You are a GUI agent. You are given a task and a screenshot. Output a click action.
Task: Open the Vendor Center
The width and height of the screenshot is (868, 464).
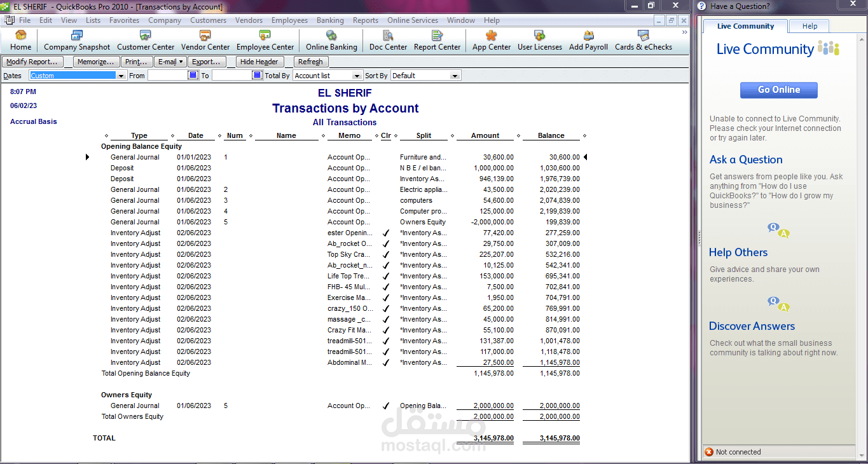[205, 40]
